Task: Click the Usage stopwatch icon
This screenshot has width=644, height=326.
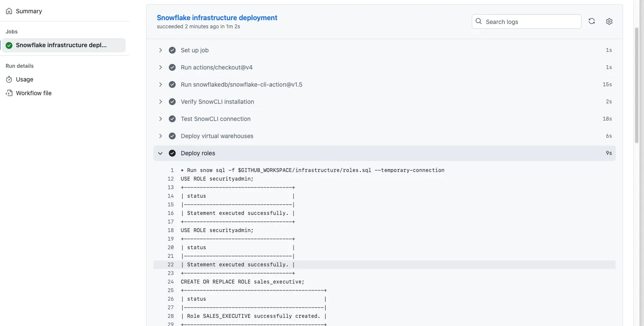Action: 9,79
